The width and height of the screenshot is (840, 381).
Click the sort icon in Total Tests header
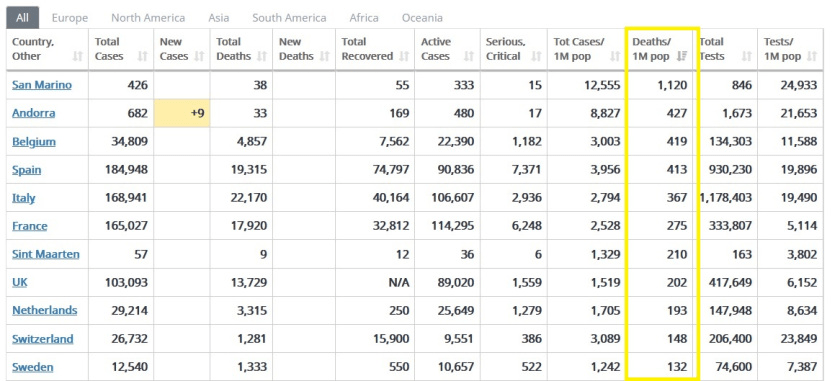click(x=747, y=56)
